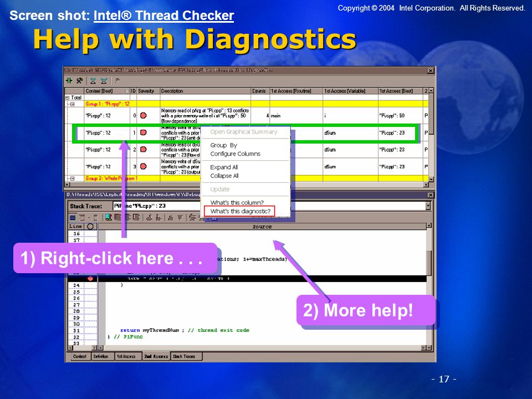
Task: Click the 1st Access [Best] column header
Action: pyautogui.click(x=400, y=91)
